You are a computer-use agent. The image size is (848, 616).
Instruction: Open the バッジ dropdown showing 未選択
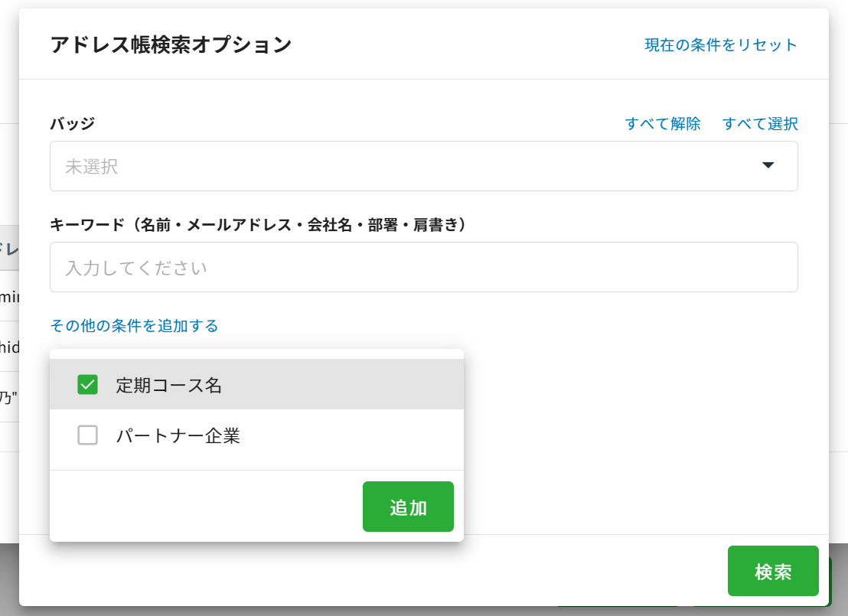[x=423, y=166]
